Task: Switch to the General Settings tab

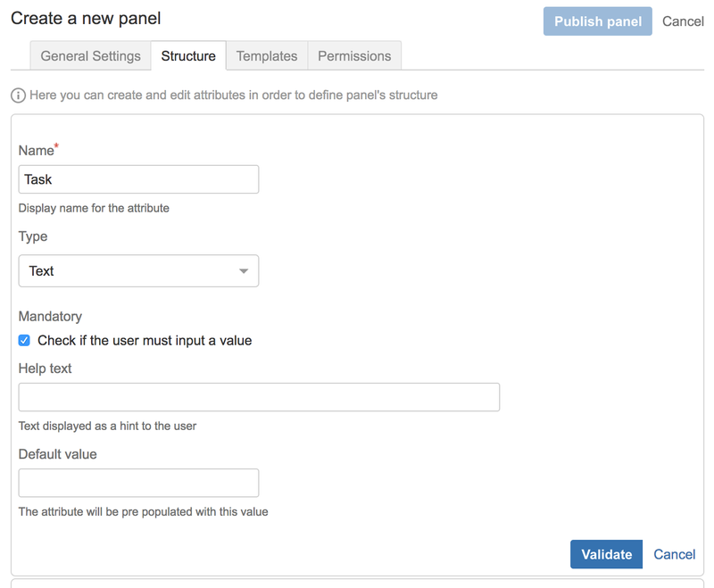Action: pos(89,55)
